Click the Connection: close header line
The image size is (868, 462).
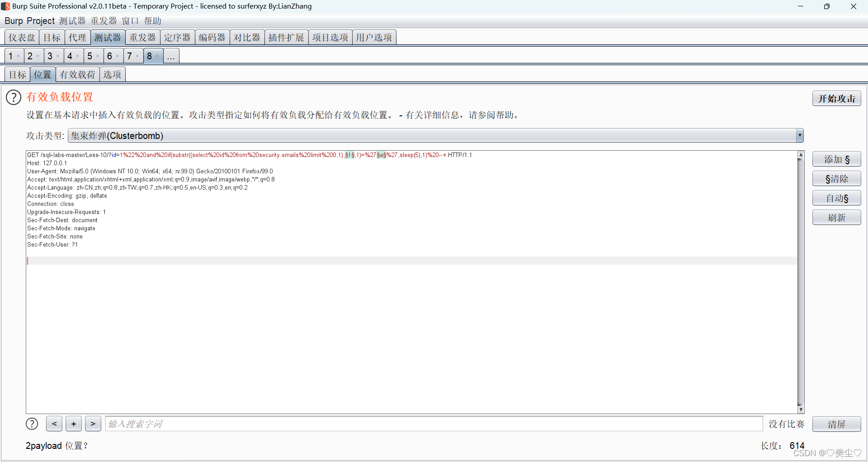click(x=51, y=204)
